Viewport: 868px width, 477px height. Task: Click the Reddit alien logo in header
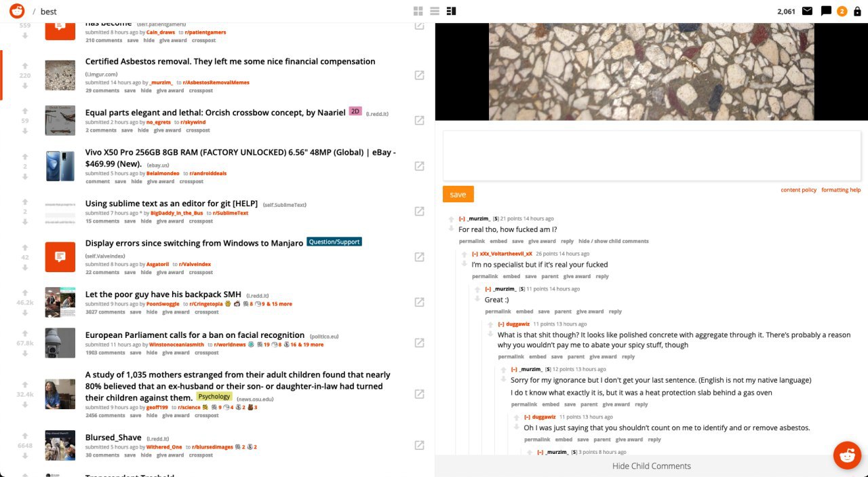pyautogui.click(x=16, y=11)
